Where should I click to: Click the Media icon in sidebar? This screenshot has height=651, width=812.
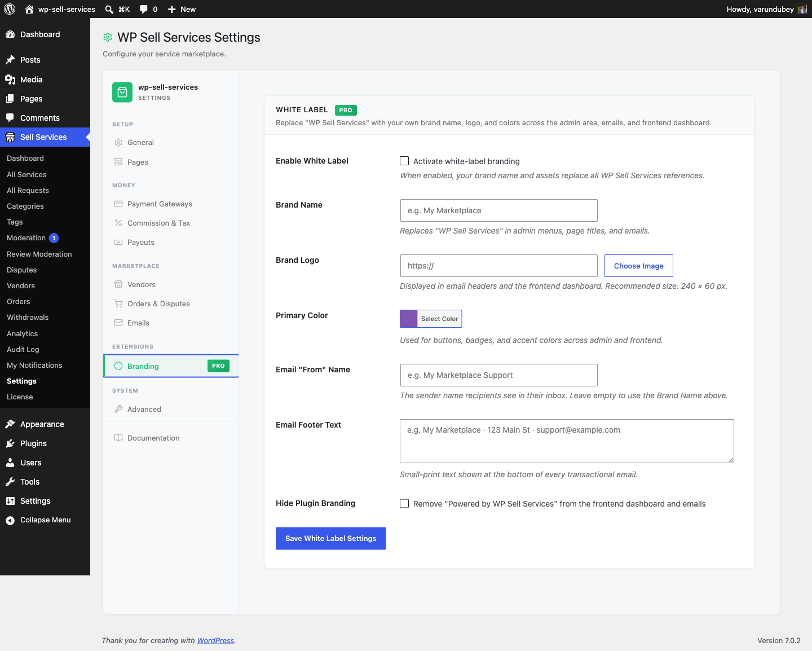10,80
